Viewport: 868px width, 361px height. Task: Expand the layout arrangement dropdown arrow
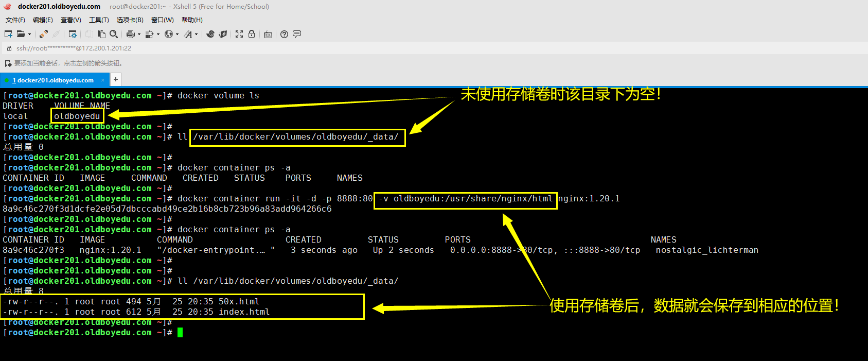(158, 35)
